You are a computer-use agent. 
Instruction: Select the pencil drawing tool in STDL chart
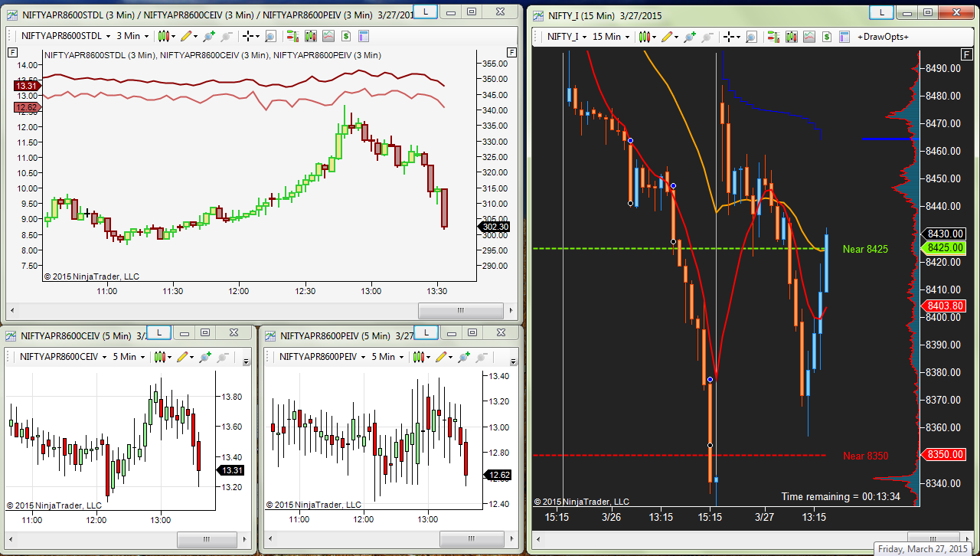(185, 36)
